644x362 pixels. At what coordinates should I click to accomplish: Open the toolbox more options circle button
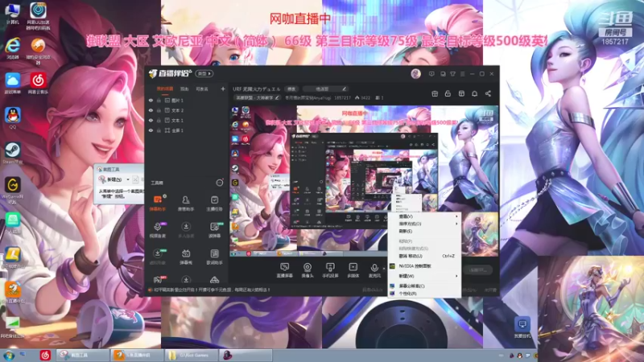pos(219,183)
